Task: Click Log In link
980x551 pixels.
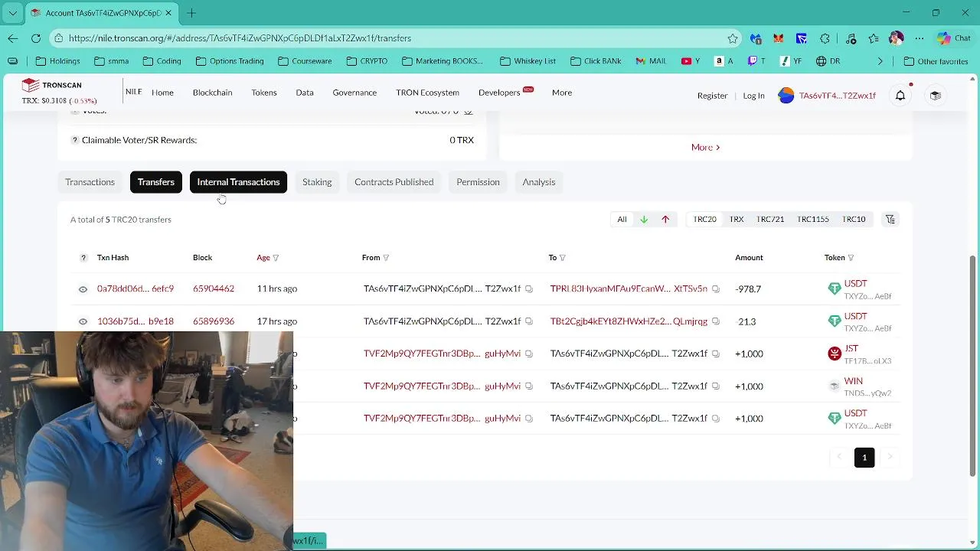Action: (x=753, y=96)
